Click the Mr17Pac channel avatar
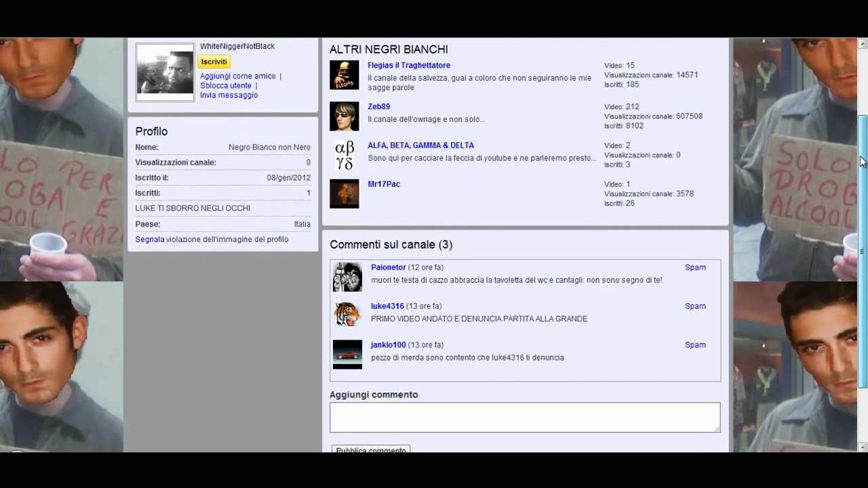Screen dimensions: 868x488 pyautogui.click(x=344, y=194)
